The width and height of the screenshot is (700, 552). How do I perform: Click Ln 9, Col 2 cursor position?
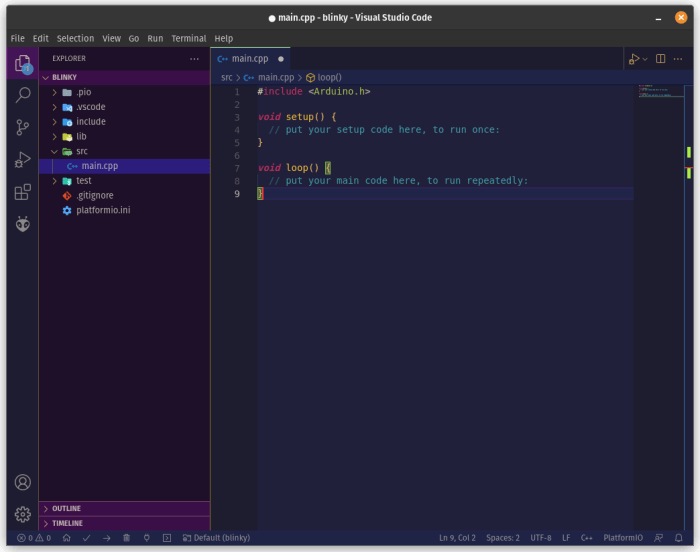pyautogui.click(x=457, y=538)
